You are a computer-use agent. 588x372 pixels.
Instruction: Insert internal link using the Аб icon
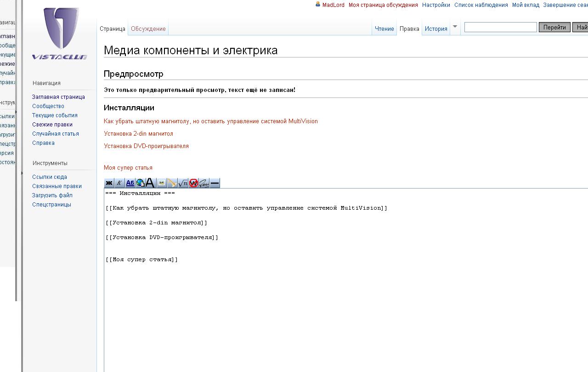click(x=130, y=183)
